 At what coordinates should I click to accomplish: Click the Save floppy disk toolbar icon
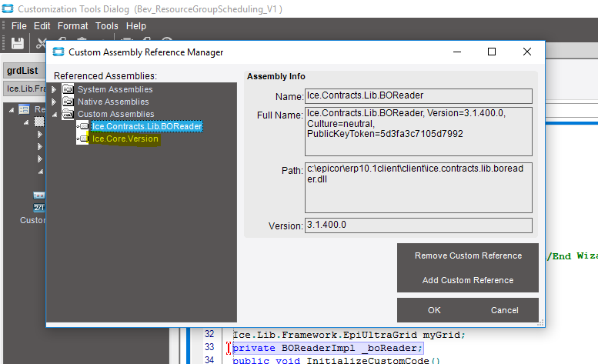pos(18,43)
